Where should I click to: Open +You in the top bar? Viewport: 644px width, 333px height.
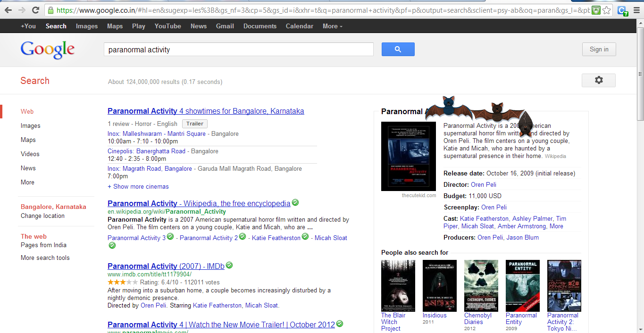pos(28,26)
